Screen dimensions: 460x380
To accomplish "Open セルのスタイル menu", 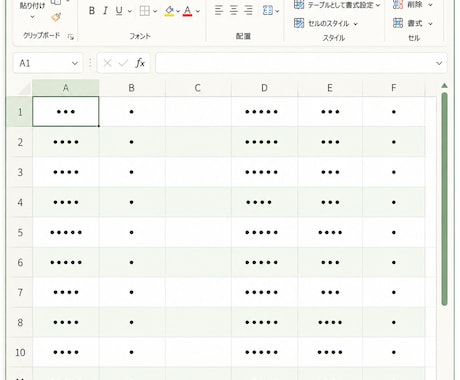I will pyautogui.click(x=326, y=23).
